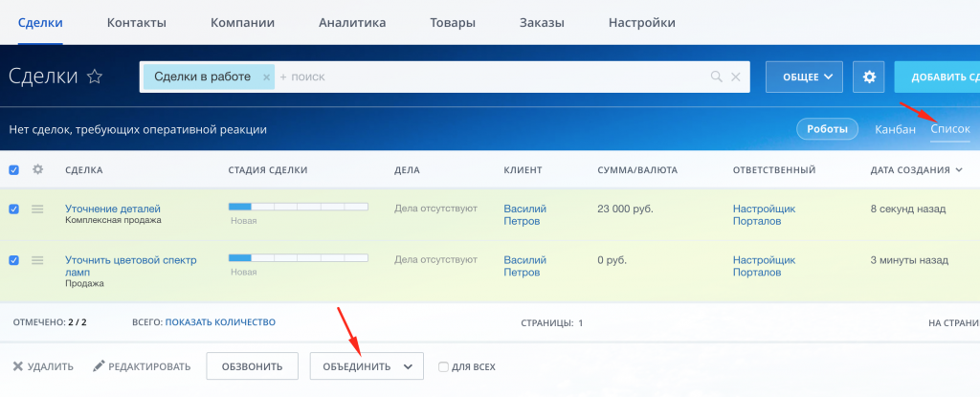Go to the Аналитика tab
The width and height of the screenshot is (980, 397).
point(352,23)
